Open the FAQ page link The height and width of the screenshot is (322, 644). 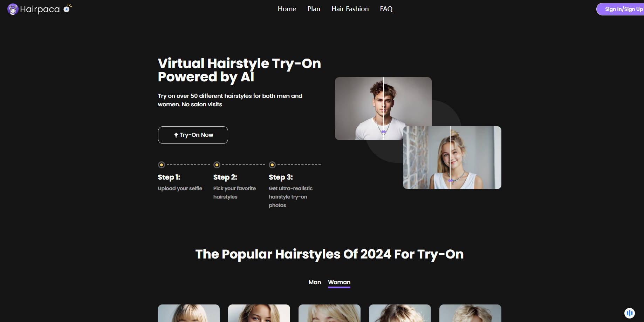tap(386, 9)
